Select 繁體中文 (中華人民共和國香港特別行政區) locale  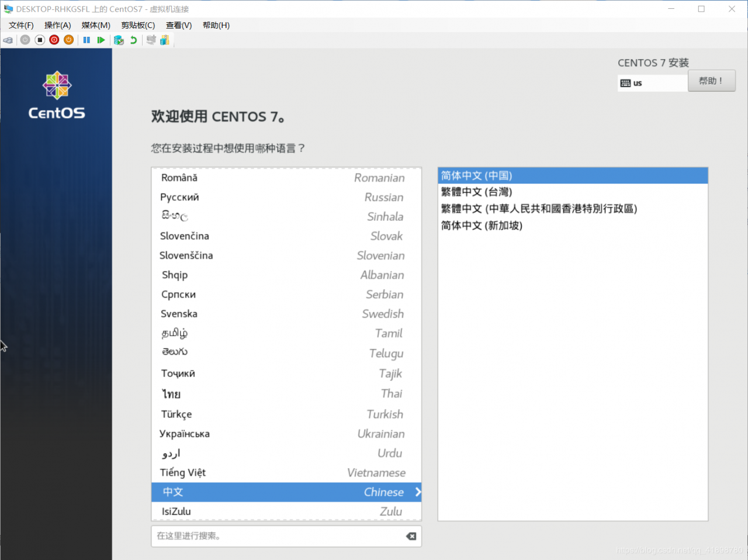coord(573,209)
